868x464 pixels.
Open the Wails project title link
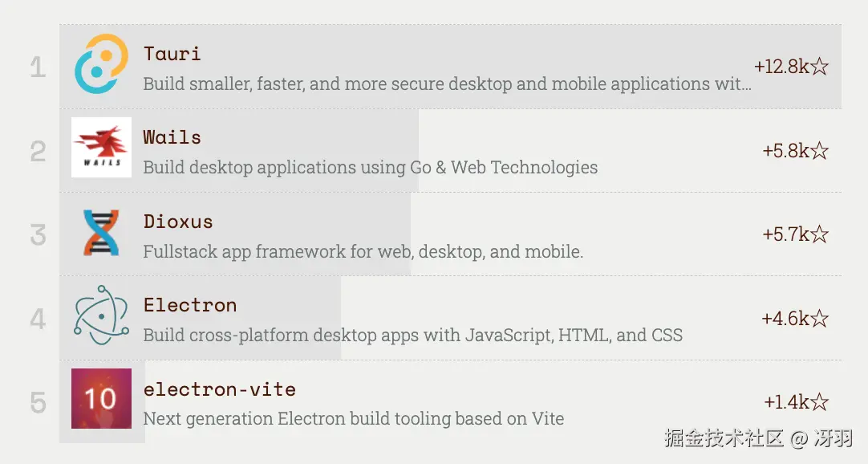[172, 137]
